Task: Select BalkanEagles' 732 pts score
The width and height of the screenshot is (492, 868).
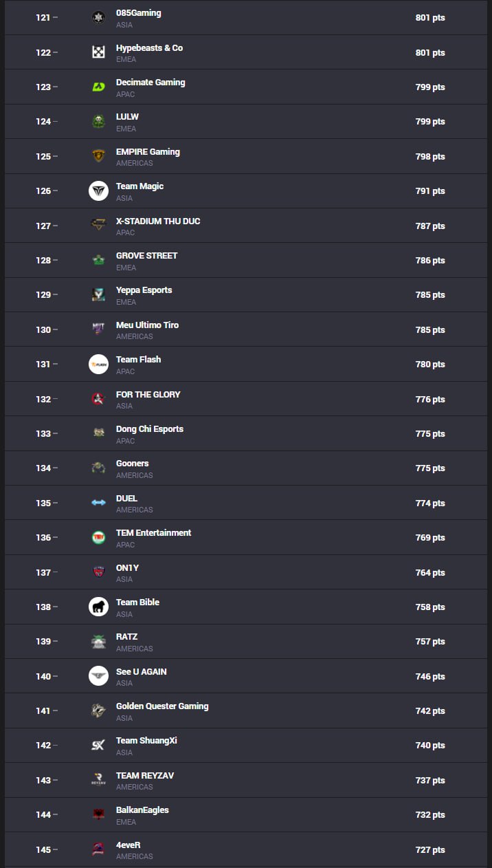Action: pos(430,815)
